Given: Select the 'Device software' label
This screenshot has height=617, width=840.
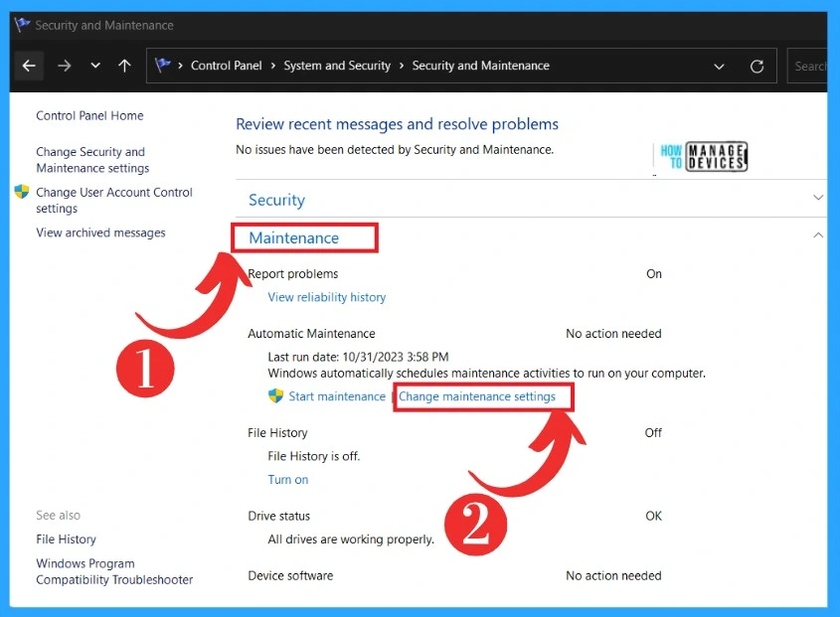Looking at the screenshot, I should coord(290,575).
